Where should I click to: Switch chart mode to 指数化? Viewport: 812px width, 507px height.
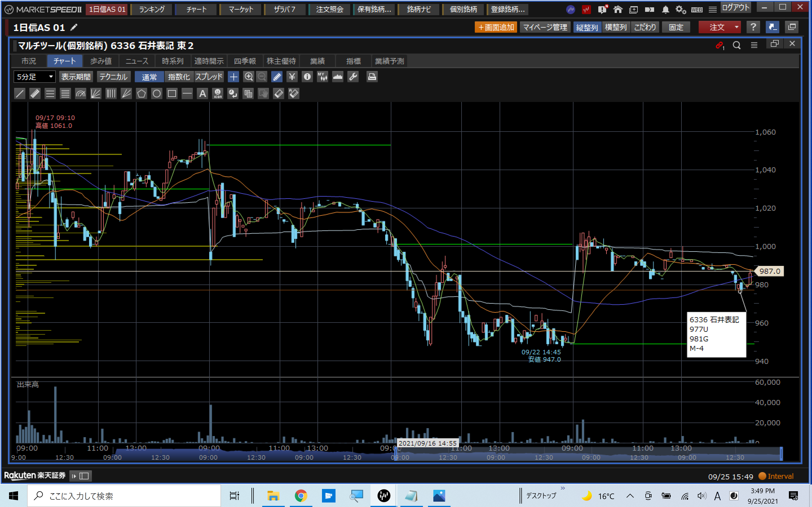click(x=179, y=77)
